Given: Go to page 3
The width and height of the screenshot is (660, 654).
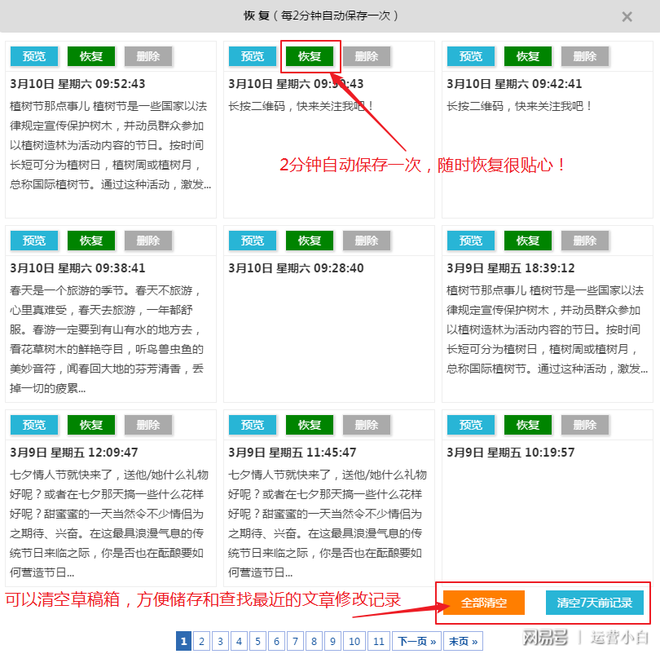Looking at the screenshot, I should coord(220,641).
